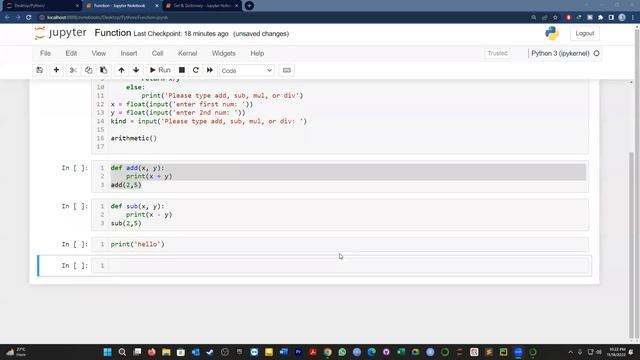Open browser extensions puzzle icon
Viewport: 640px width, 360px height.
click(x=600, y=18)
